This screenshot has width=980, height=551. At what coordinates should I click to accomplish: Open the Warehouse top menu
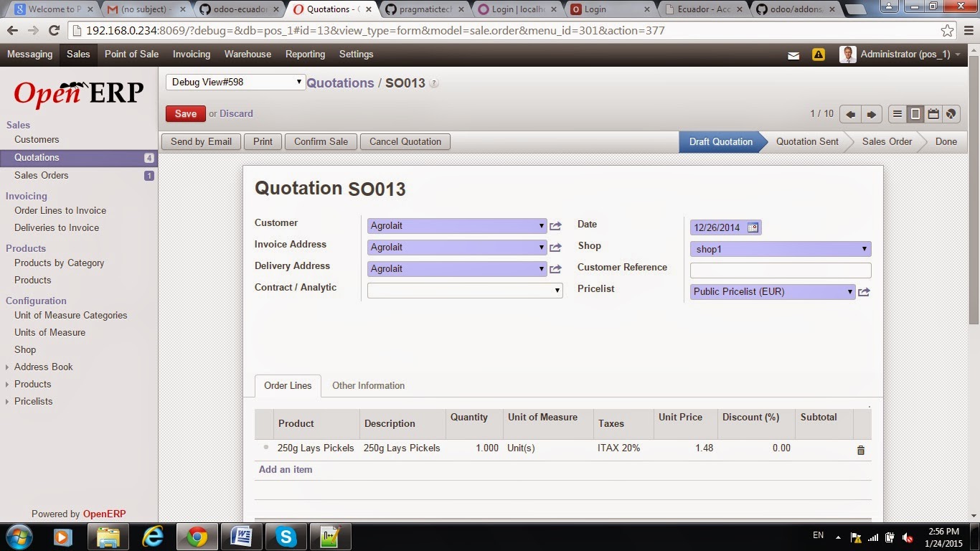point(248,55)
